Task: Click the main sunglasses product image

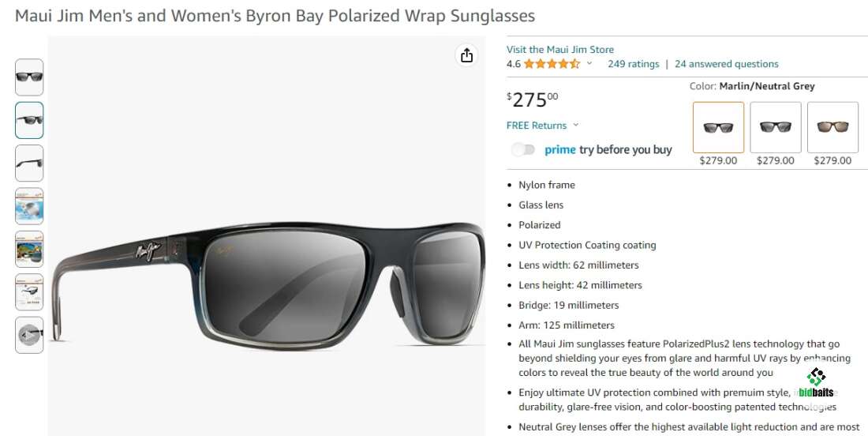Action: coord(267,276)
